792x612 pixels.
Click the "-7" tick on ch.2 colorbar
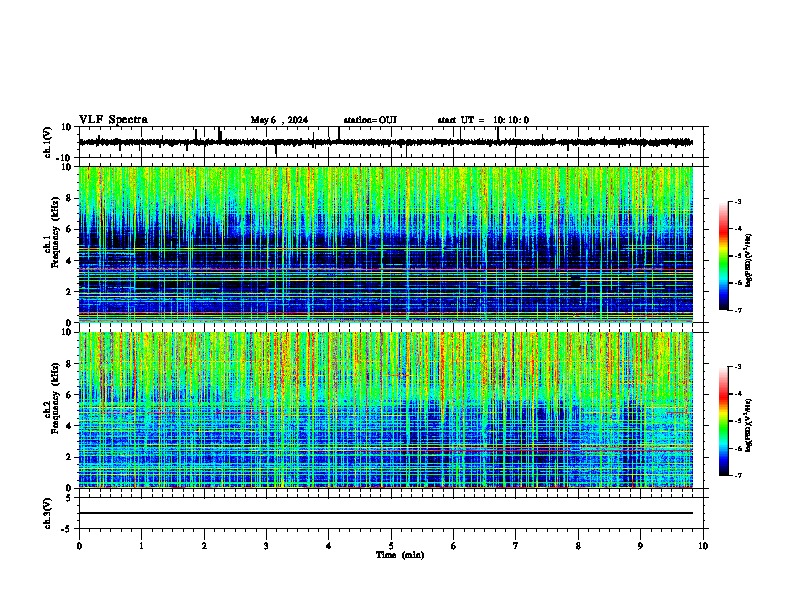tap(738, 475)
